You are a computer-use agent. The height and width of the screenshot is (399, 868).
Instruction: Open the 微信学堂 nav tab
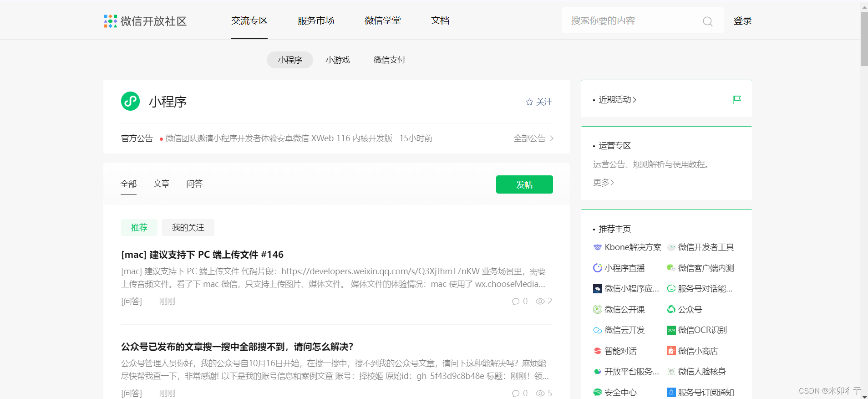tap(383, 21)
